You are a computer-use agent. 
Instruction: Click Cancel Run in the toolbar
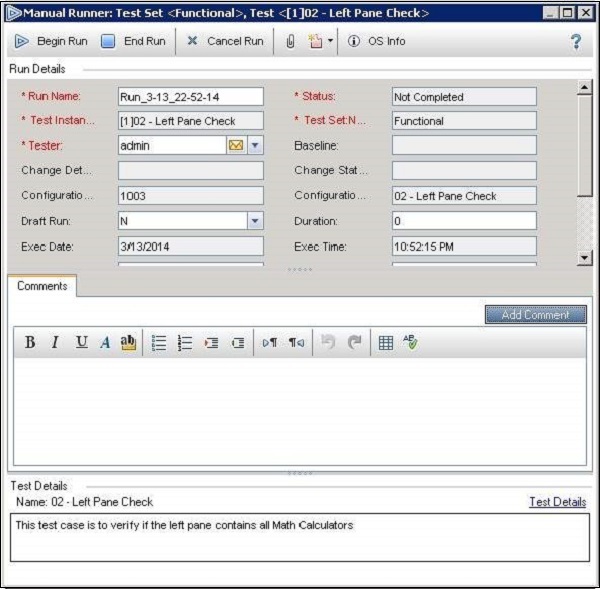(225, 41)
